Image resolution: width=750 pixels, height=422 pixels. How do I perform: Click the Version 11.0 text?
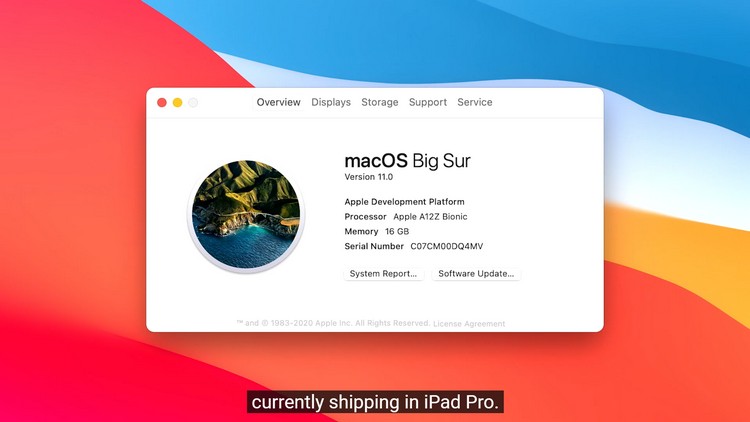tap(369, 177)
